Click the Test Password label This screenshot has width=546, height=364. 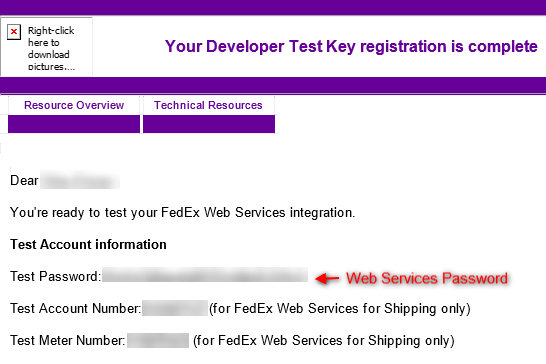tap(56, 277)
